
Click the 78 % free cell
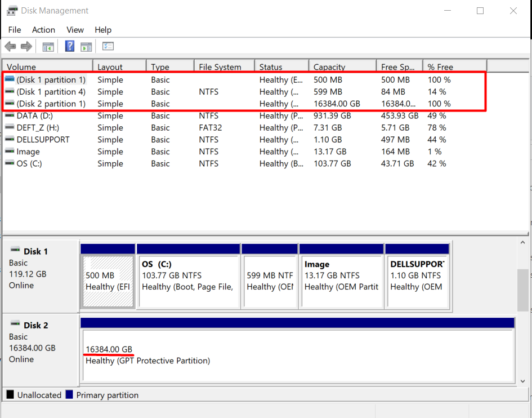tap(437, 128)
